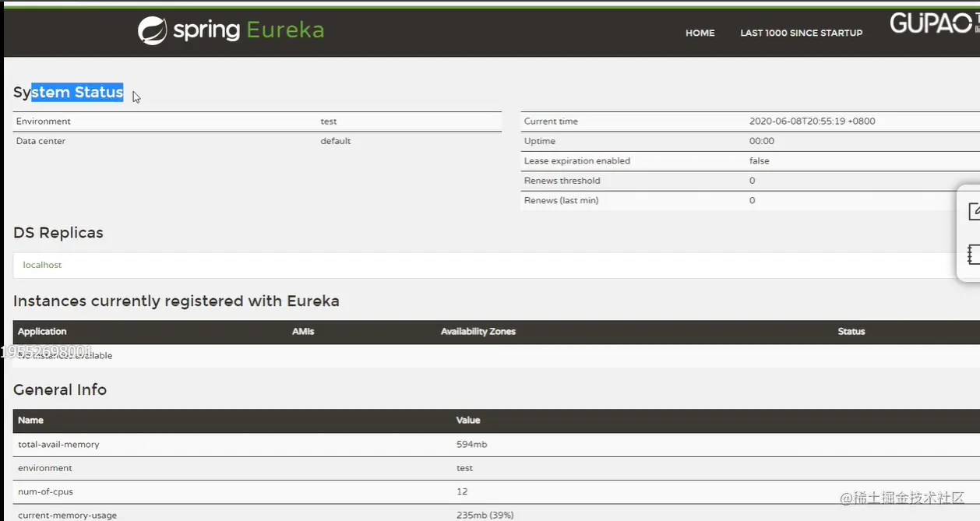Click the edit note icon on side panel

point(974,211)
